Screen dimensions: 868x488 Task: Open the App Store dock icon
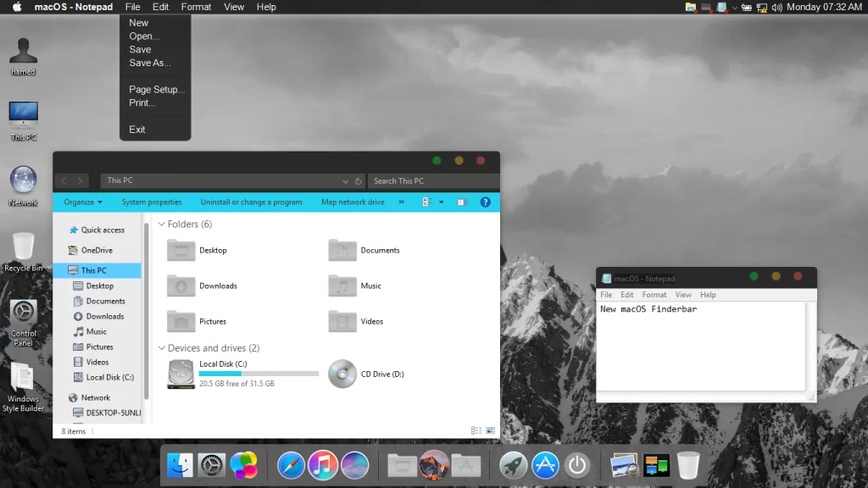pyautogui.click(x=545, y=465)
